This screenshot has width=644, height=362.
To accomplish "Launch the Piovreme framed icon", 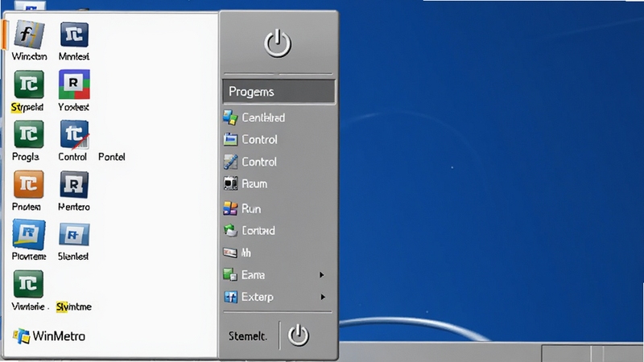I will pyautogui.click(x=29, y=234).
